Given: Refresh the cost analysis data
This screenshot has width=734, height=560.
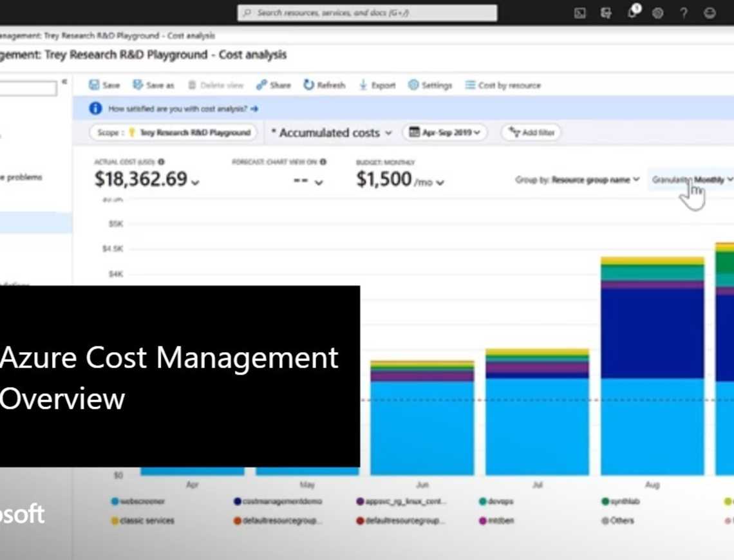Looking at the screenshot, I should pos(325,84).
